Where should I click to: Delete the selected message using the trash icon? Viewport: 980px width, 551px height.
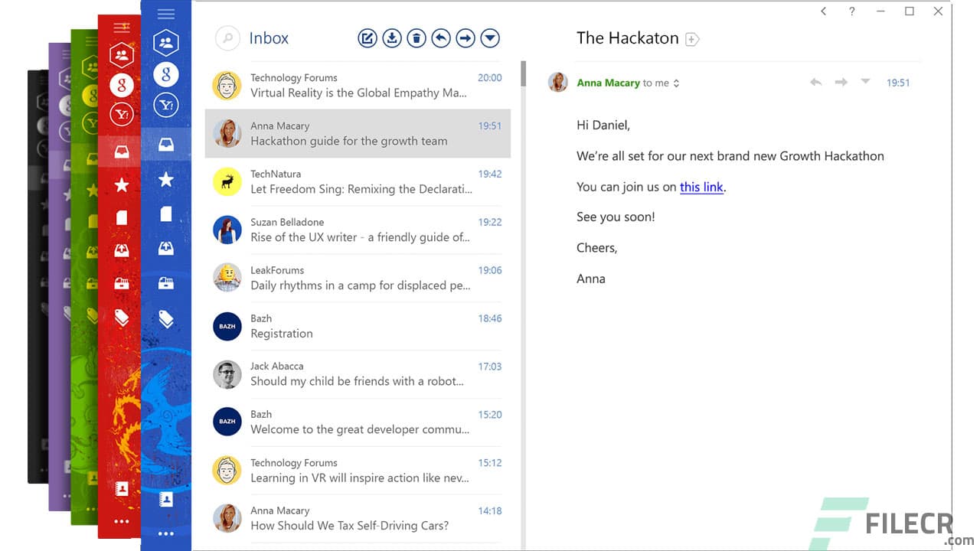416,37
